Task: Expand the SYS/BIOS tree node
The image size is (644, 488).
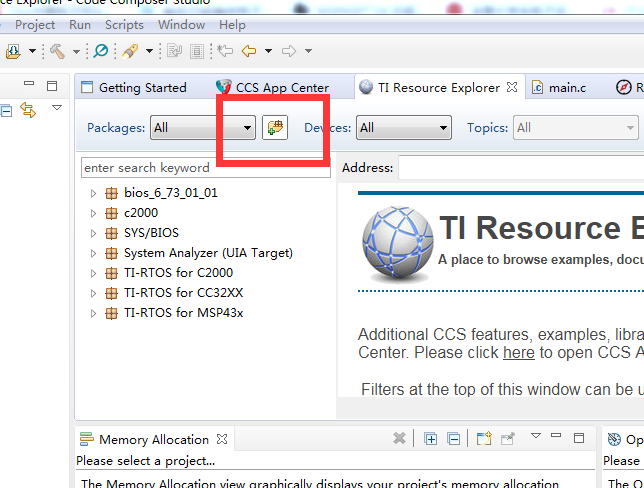Action: (x=93, y=233)
